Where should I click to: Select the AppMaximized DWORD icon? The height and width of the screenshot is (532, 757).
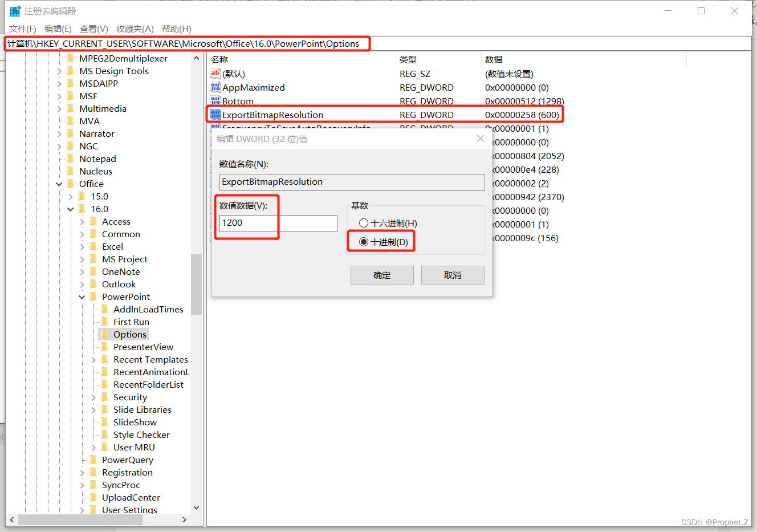(215, 87)
